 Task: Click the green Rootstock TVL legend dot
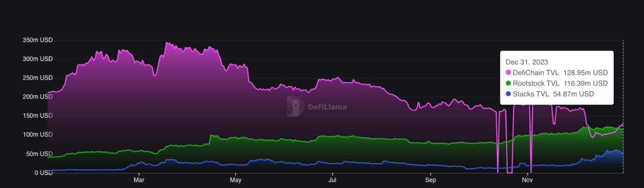point(508,83)
